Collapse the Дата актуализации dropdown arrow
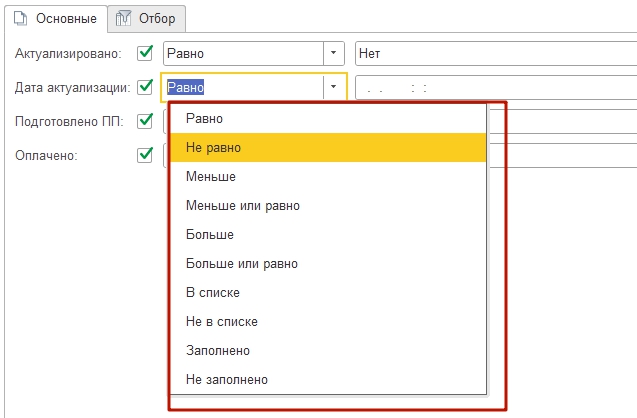The width and height of the screenshot is (637, 418). pos(332,87)
